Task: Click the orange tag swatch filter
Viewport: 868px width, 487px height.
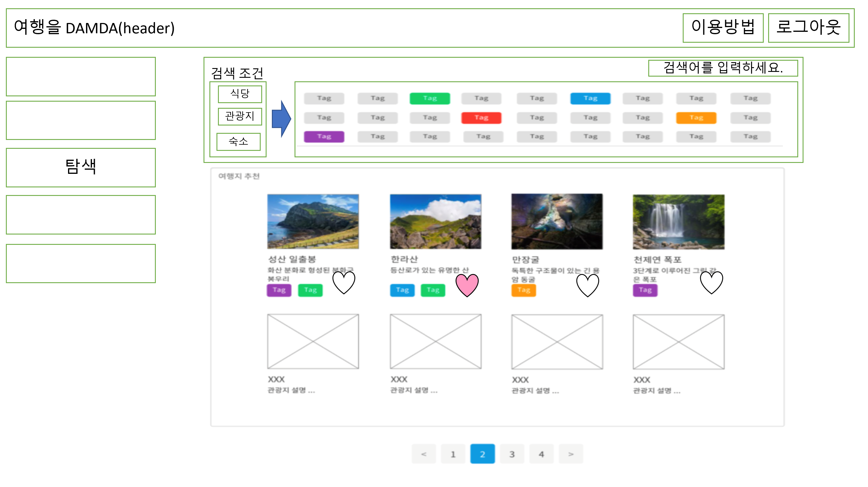Action: click(696, 118)
